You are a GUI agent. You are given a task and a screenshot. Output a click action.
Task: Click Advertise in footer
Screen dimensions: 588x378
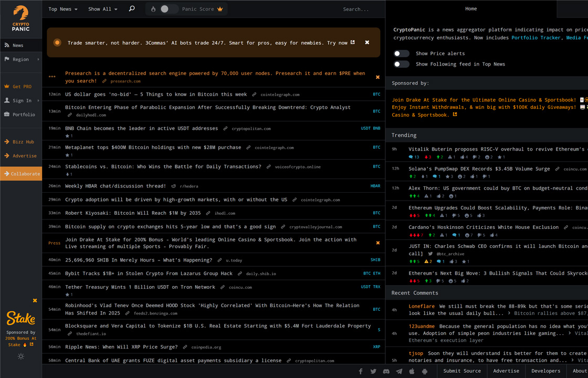[506, 371]
